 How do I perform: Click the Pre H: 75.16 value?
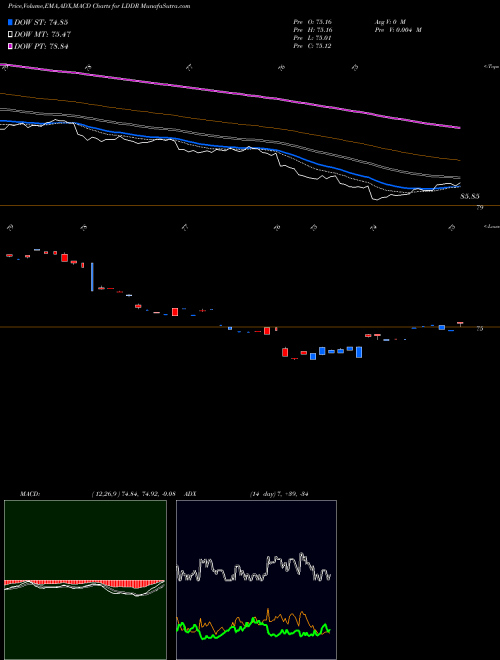(313, 30)
